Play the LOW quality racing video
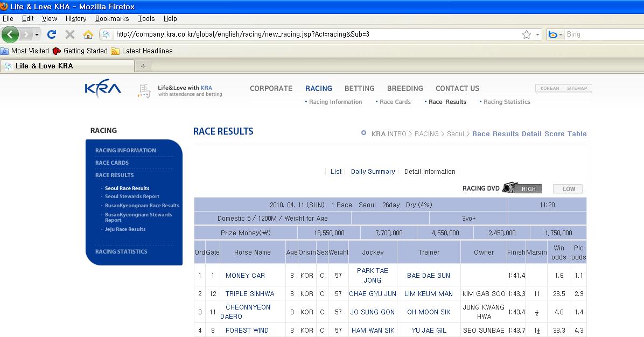This screenshot has height=337, width=644. click(x=568, y=189)
